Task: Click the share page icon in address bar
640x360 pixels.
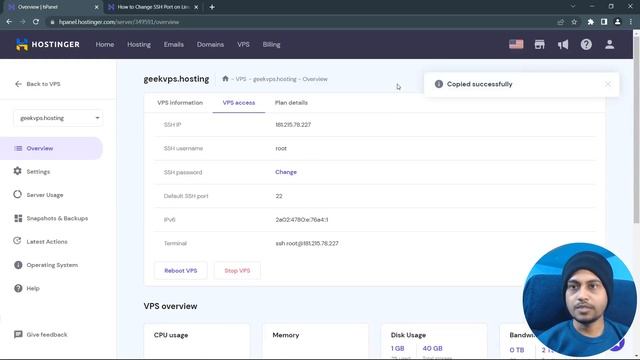Action: tap(560, 22)
